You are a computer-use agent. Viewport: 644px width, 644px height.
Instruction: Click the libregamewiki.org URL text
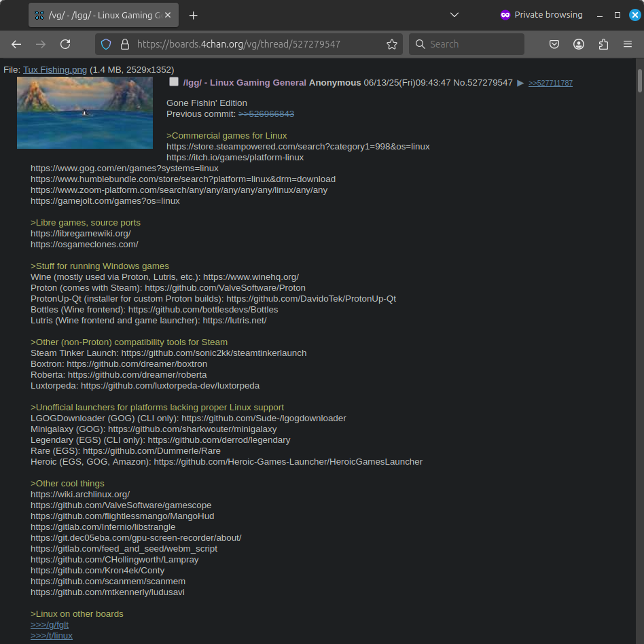(x=80, y=233)
